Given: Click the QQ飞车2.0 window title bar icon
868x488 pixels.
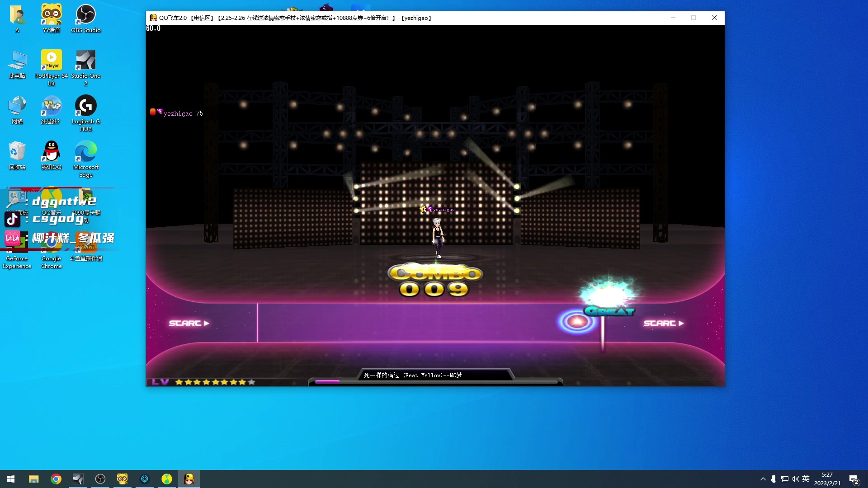Looking at the screenshot, I should pos(153,18).
